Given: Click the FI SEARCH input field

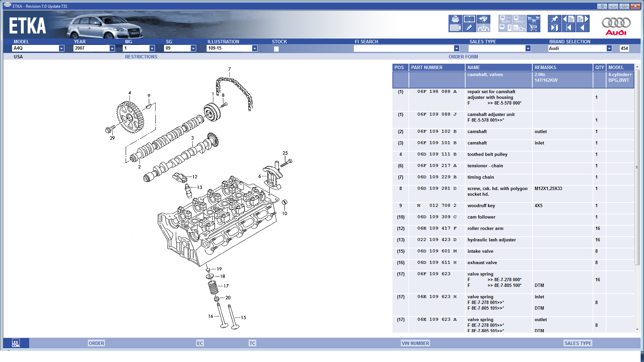Looking at the screenshot, I should 404,49.
